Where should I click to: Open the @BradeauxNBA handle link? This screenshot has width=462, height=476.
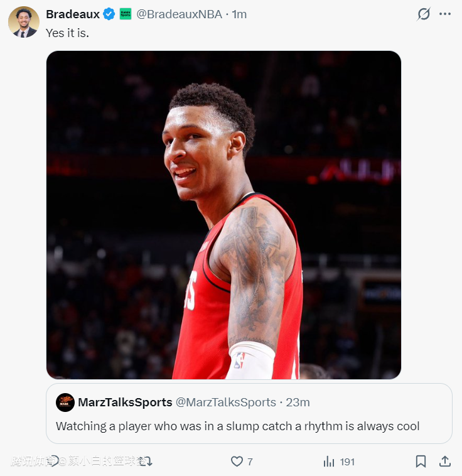[179, 14]
